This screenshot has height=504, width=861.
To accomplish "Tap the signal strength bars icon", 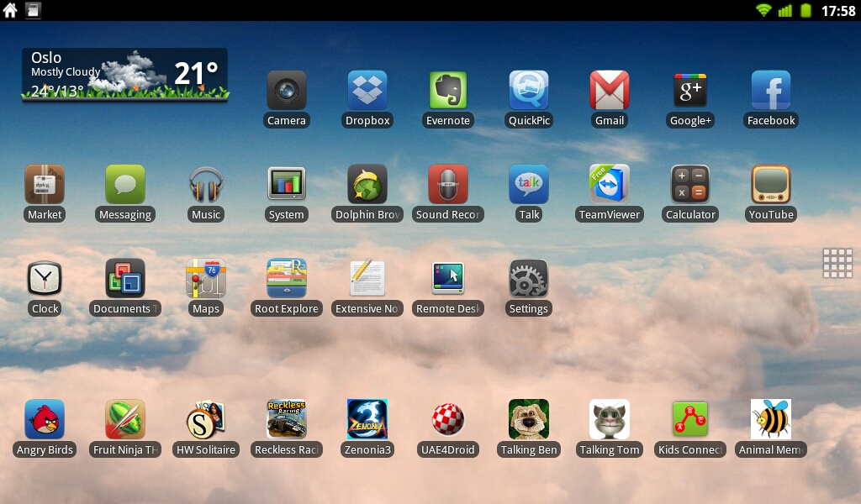I will tap(785, 10).
